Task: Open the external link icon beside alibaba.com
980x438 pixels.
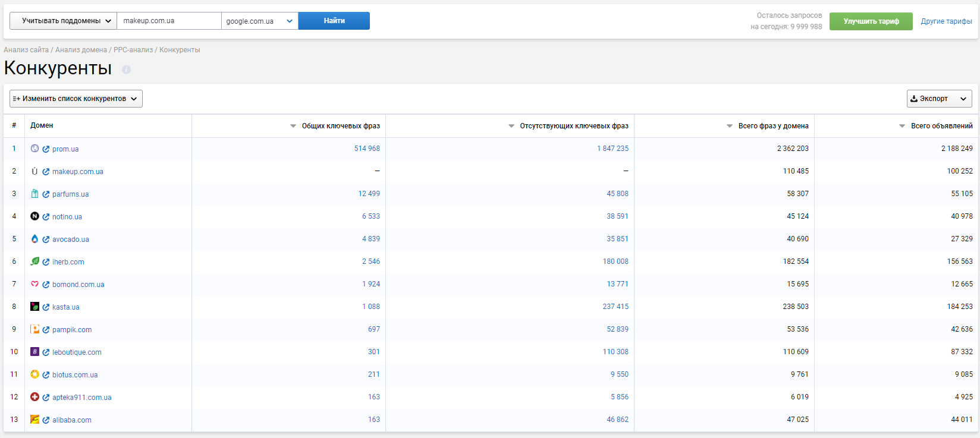Action: 46,420
